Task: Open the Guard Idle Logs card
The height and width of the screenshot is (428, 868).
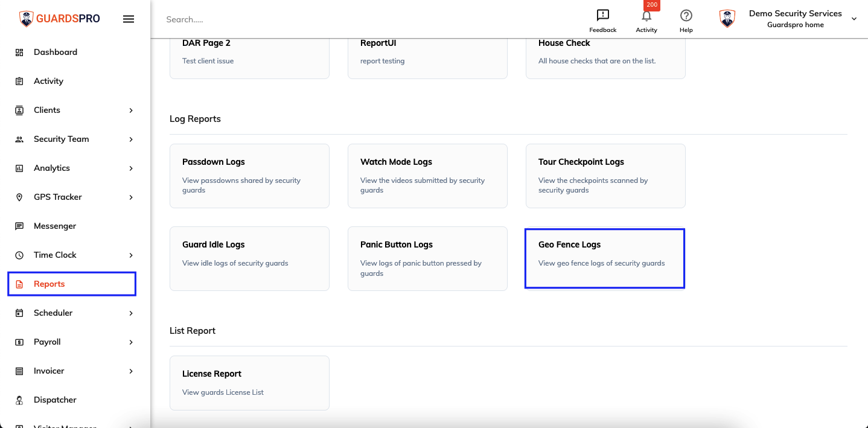Action: point(249,258)
